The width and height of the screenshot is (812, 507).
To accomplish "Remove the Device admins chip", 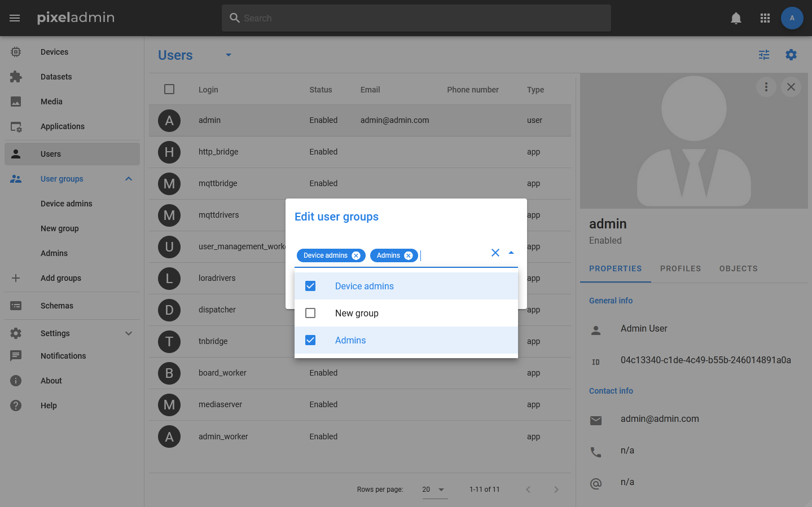I will [356, 255].
